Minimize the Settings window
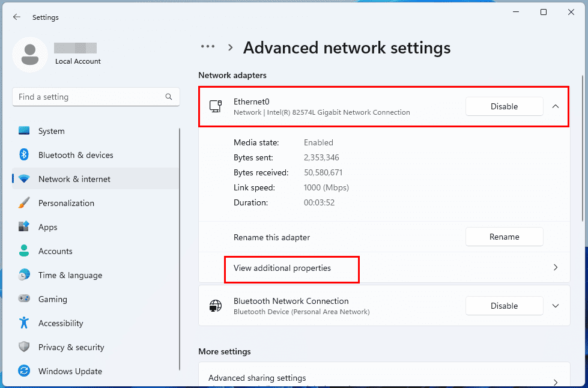Screen dimensions: 588x388 [x=516, y=13]
